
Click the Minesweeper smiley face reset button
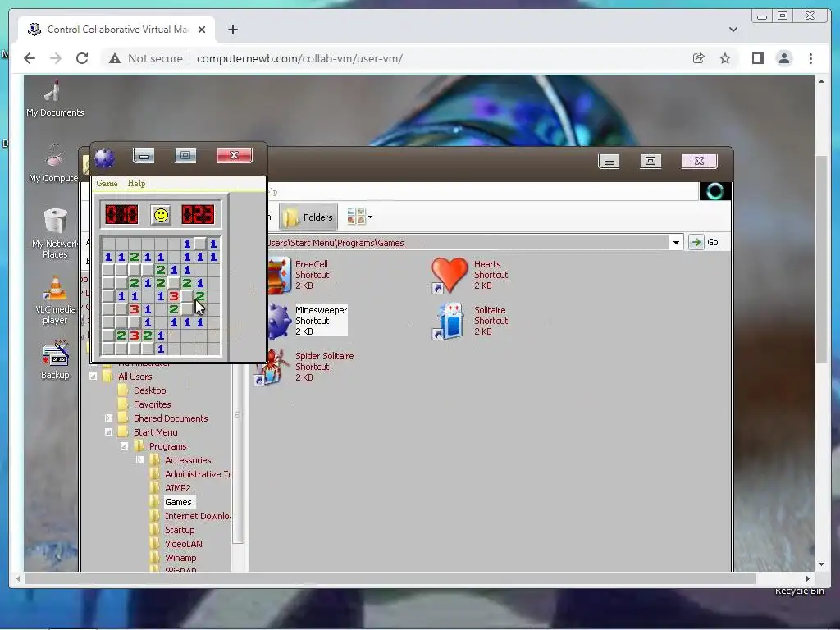[161, 215]
